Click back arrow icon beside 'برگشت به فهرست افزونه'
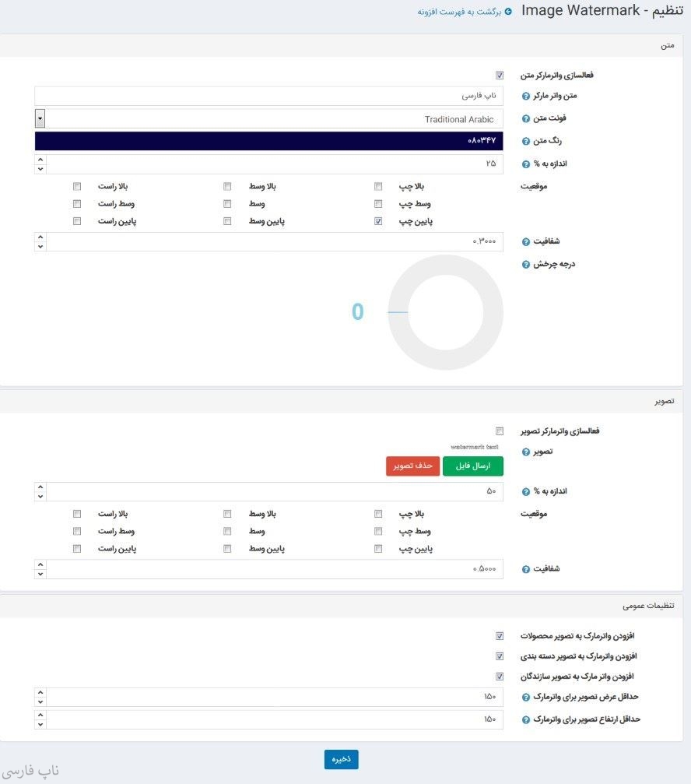 click(x=508, y=12)
